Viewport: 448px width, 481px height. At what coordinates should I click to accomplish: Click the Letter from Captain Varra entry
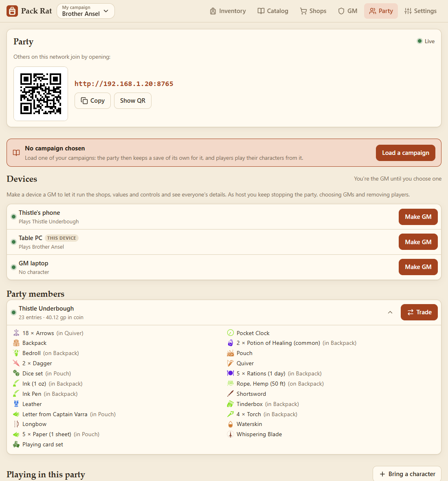[64, 414]
